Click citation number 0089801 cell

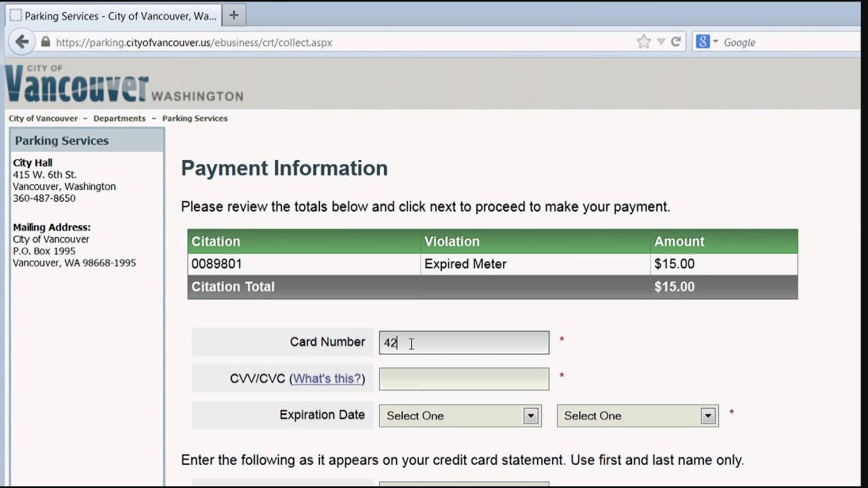[x=304, y=264]
